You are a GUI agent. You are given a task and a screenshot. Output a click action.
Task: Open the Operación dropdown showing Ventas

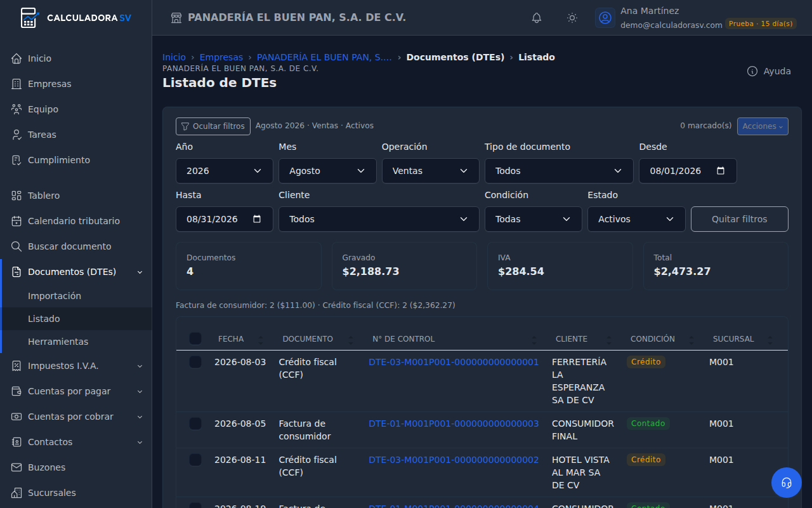coord(431,171)
